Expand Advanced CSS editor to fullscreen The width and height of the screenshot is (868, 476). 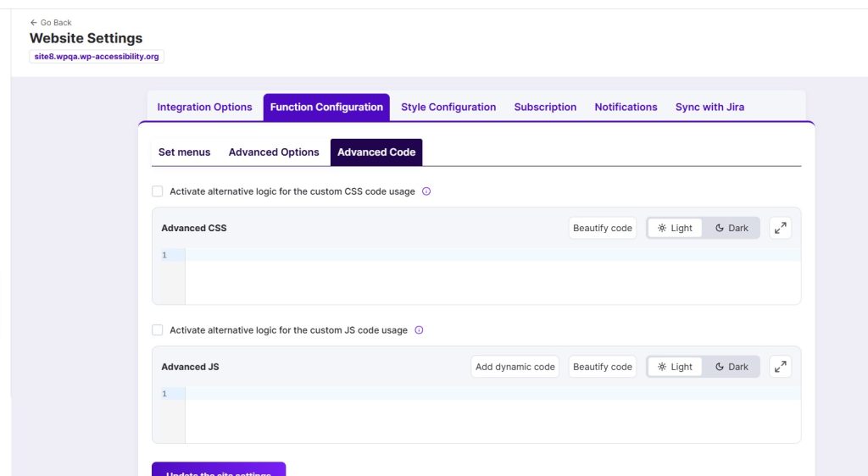point(780,228)
